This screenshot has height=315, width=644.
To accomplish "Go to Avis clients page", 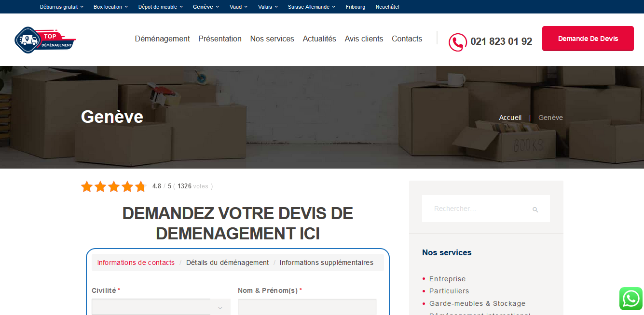I will tap(364, 39).
